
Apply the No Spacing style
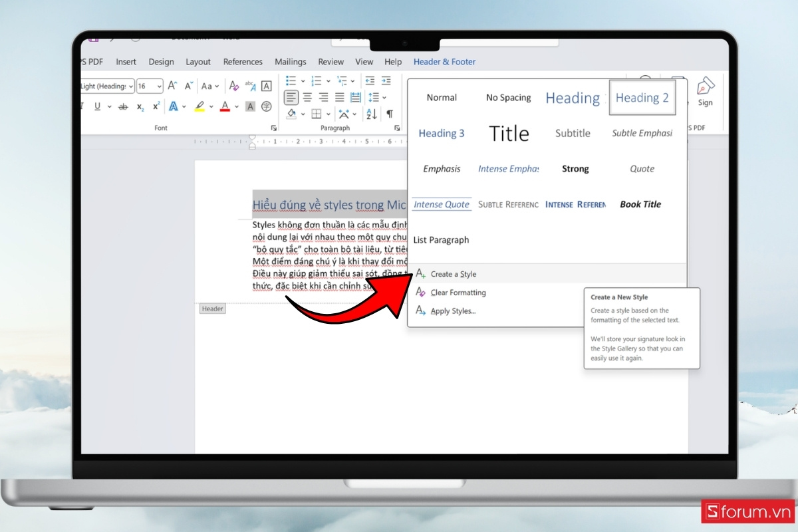point(509,98)
